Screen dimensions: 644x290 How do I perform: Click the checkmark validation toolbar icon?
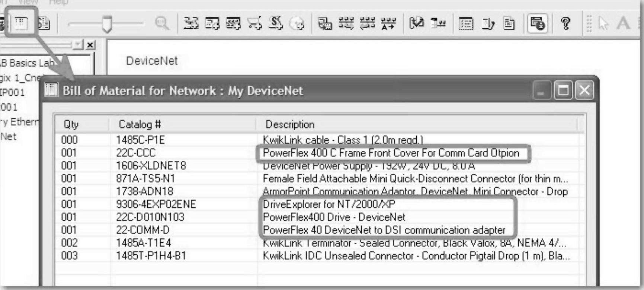click(x=416, y=23)
